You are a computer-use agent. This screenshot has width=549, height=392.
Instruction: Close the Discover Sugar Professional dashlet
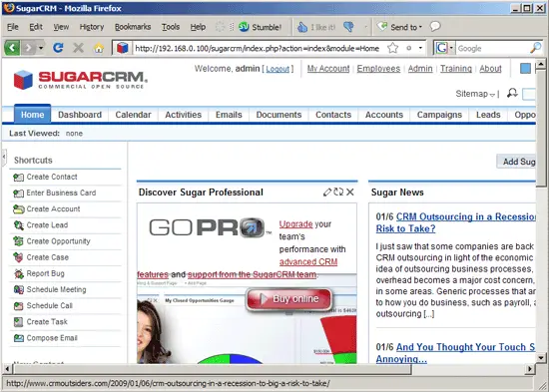[350, 192]
